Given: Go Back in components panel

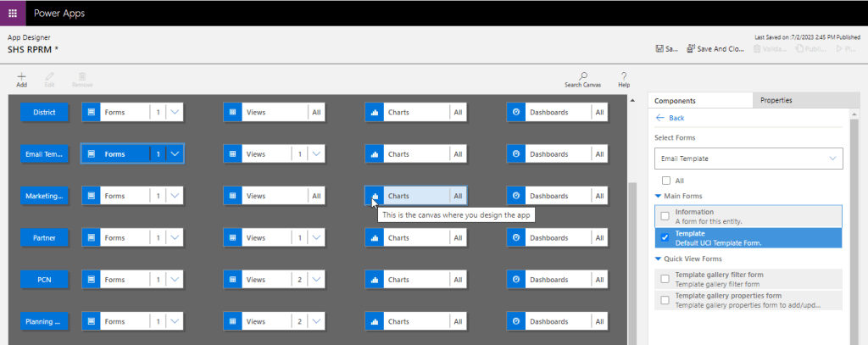Looking at the screenshot, I should (x=670, y=118).
